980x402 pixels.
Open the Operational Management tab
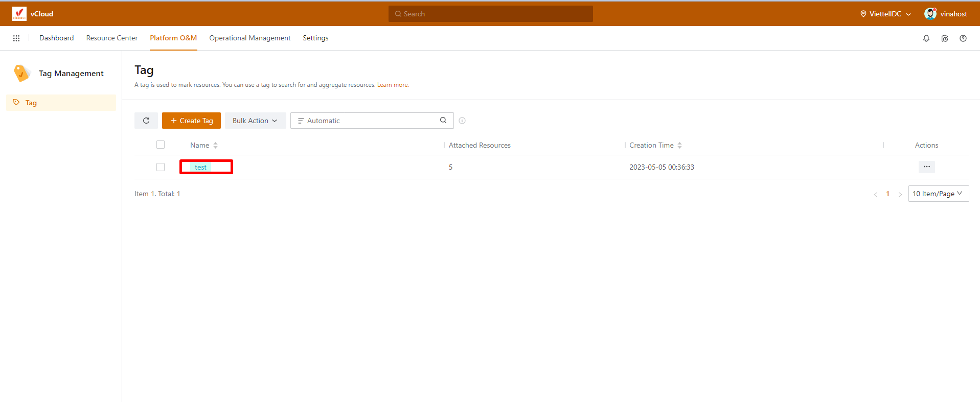click(x=249, y=38)
